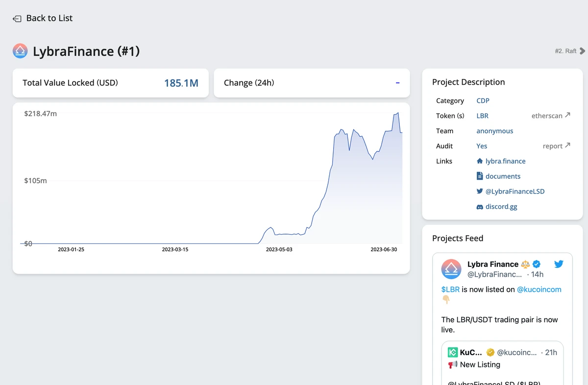Open the documents link
Screen dimensions: 588x385
[503, 176]
